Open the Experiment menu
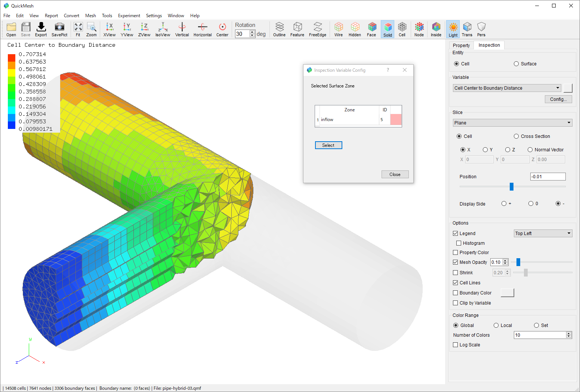Image resolution: width=580 pixels, height=392 pixels. (x=129, y=16)
